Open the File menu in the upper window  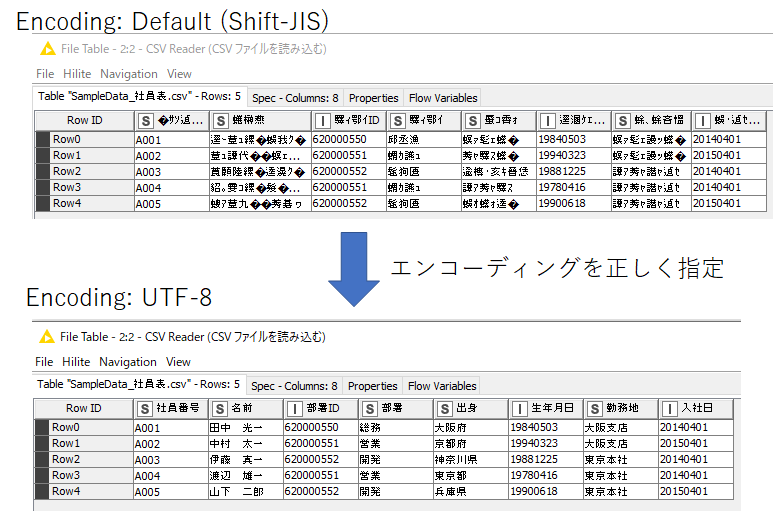(x=45, y=74)
